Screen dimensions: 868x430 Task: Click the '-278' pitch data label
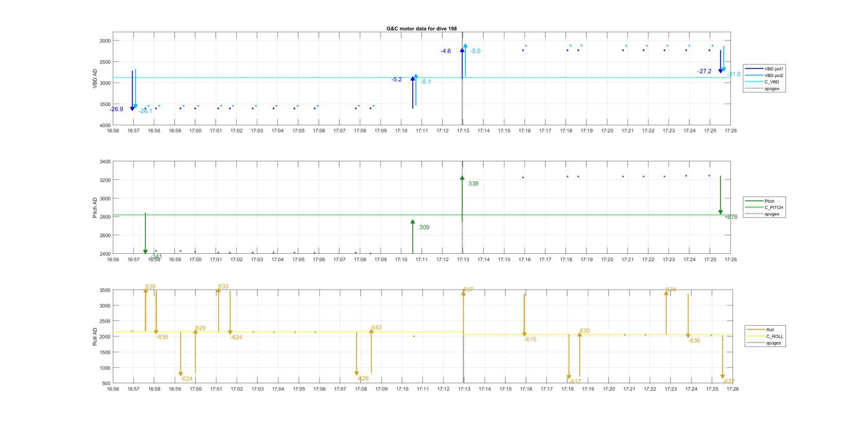731,217
